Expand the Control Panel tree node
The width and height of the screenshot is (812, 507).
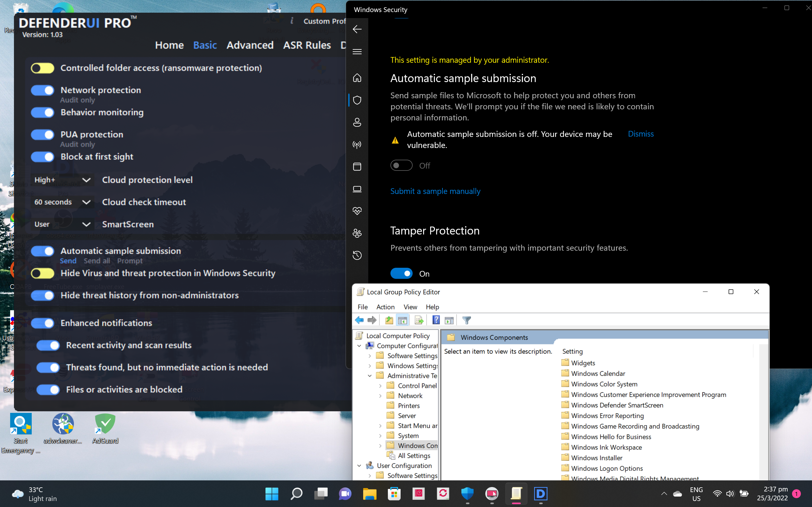[380, 386]
